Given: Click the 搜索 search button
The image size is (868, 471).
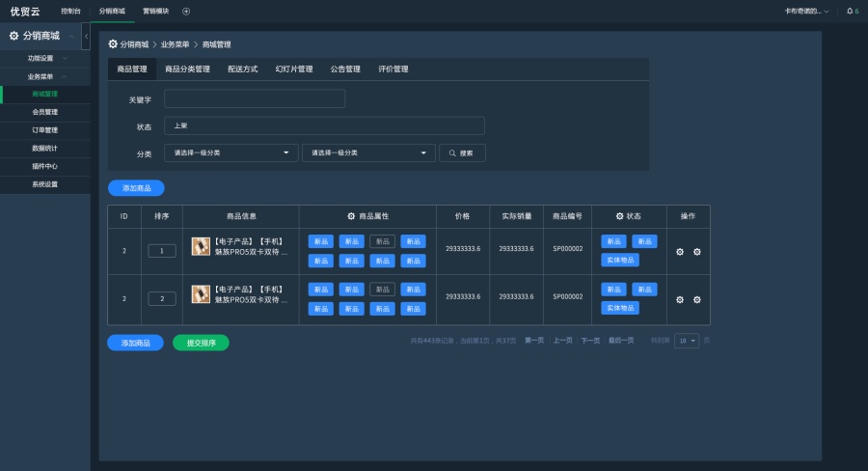Looking at the screenshot, I should coord(462,152).
